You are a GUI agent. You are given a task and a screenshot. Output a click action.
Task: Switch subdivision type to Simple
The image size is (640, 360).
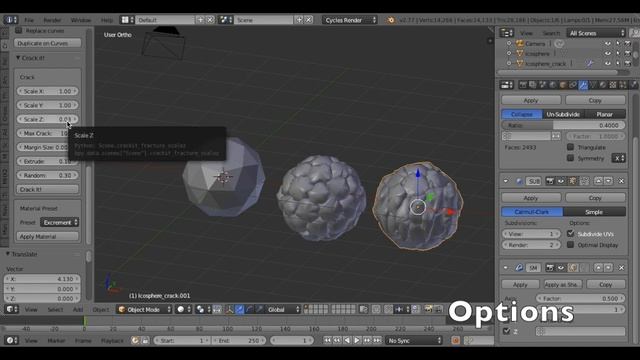point(594,212)
